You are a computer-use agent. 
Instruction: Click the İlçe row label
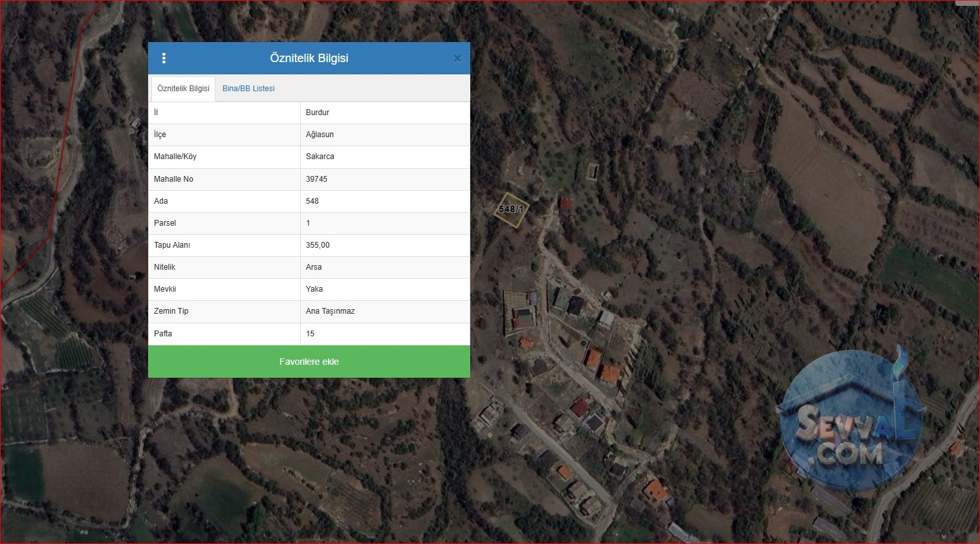coord(160,135)
